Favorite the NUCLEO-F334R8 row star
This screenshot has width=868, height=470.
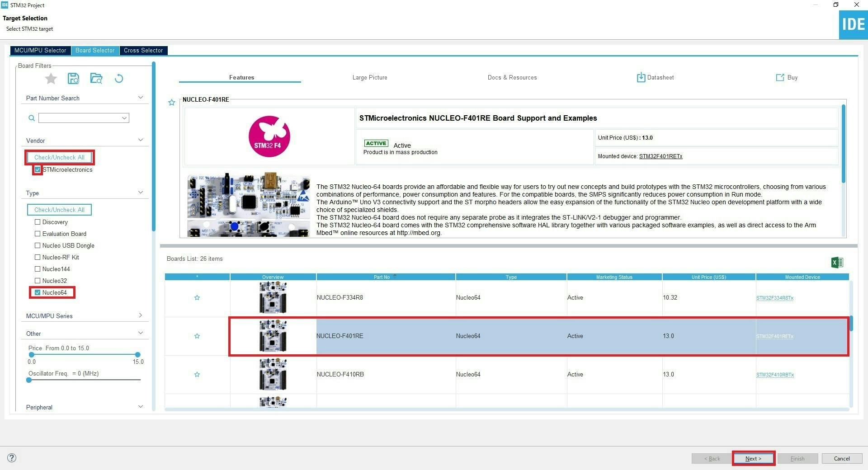tap(197, 297)
